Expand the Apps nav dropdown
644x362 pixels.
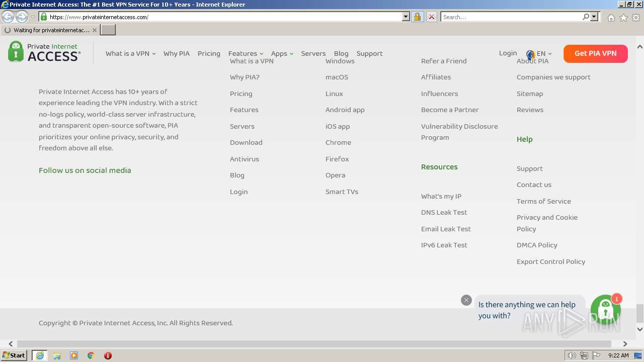coord(282,53)
